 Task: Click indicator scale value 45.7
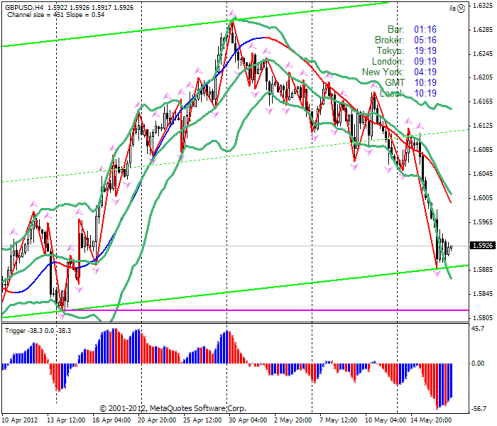click(478, 329)
